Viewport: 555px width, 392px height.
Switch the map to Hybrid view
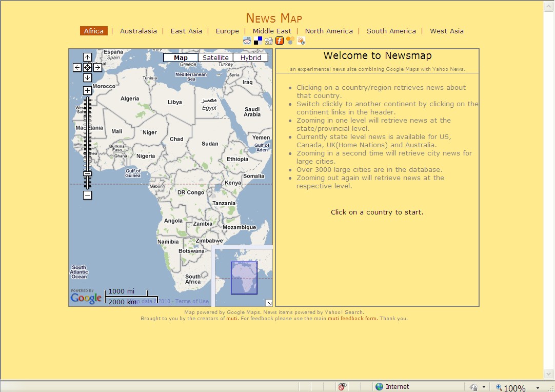tap(250, 57)
